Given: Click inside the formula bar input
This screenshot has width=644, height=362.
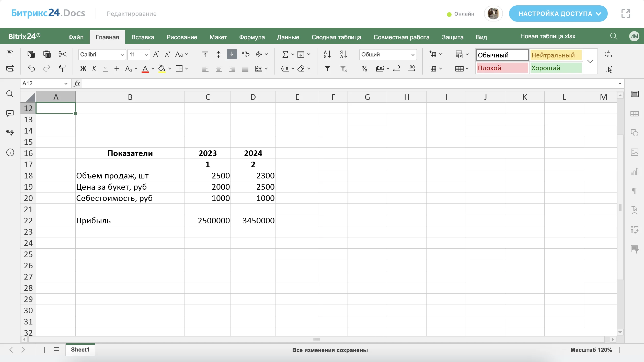Looking at the screenshot, I should pyautogui.click(x=349, y=83).
